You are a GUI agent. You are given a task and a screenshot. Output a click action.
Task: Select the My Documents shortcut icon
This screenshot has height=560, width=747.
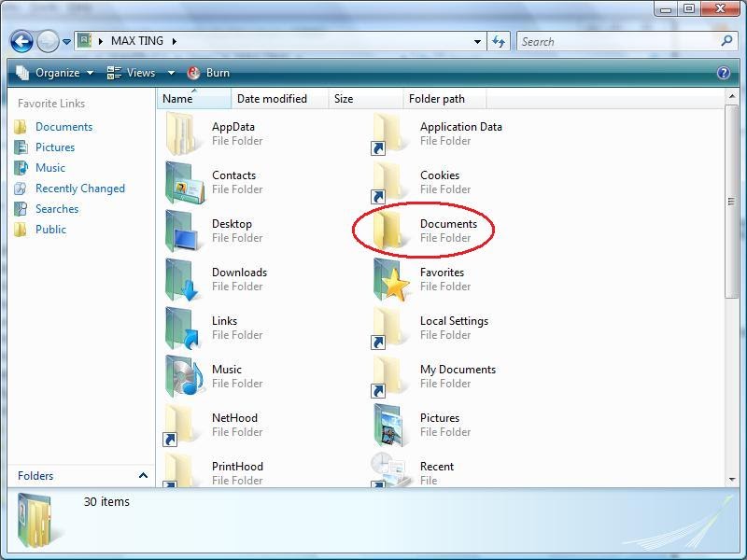click(389, 377)
